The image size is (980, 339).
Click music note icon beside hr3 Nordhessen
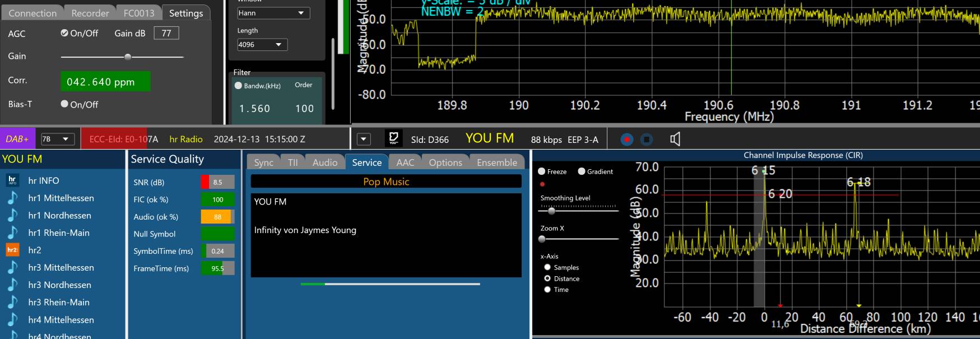point(12,285)
